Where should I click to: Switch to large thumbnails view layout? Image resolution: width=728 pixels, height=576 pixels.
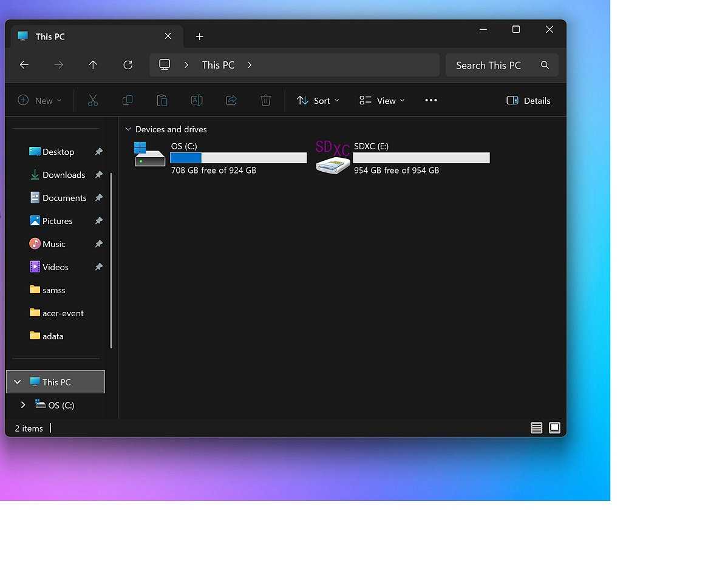coord(554,428)
